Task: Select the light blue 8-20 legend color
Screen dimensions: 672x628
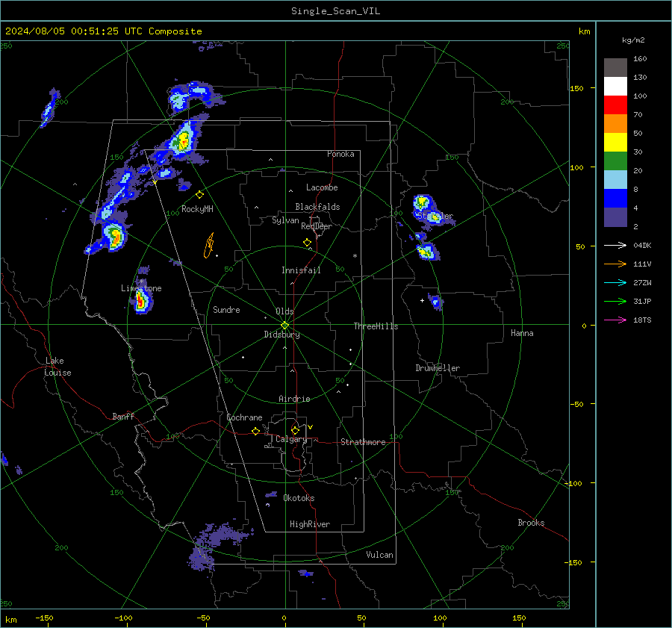Action: (x=615, y=180)
